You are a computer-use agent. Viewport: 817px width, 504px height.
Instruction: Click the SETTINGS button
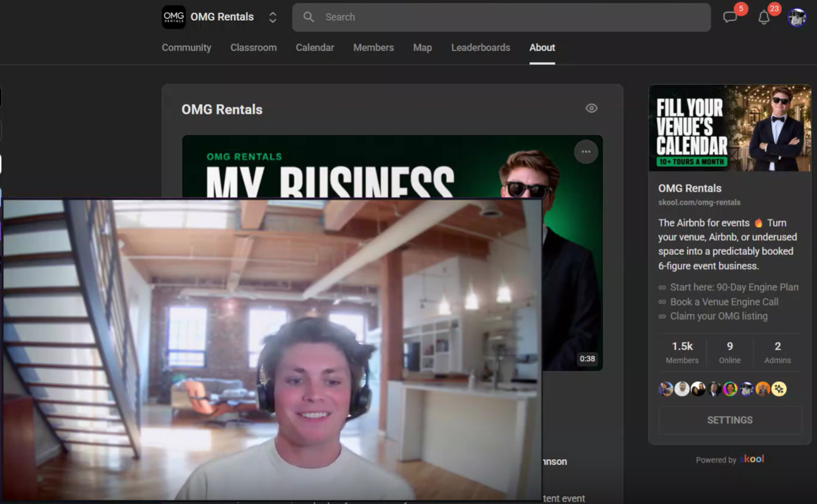pyautogui.click(x=730, y=420)
